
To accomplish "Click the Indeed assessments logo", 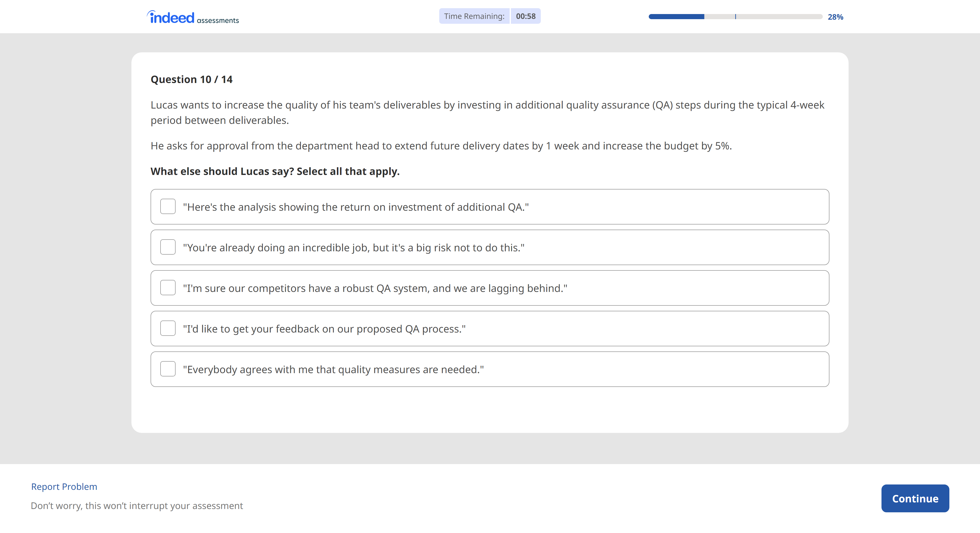I will pos(193,17).
